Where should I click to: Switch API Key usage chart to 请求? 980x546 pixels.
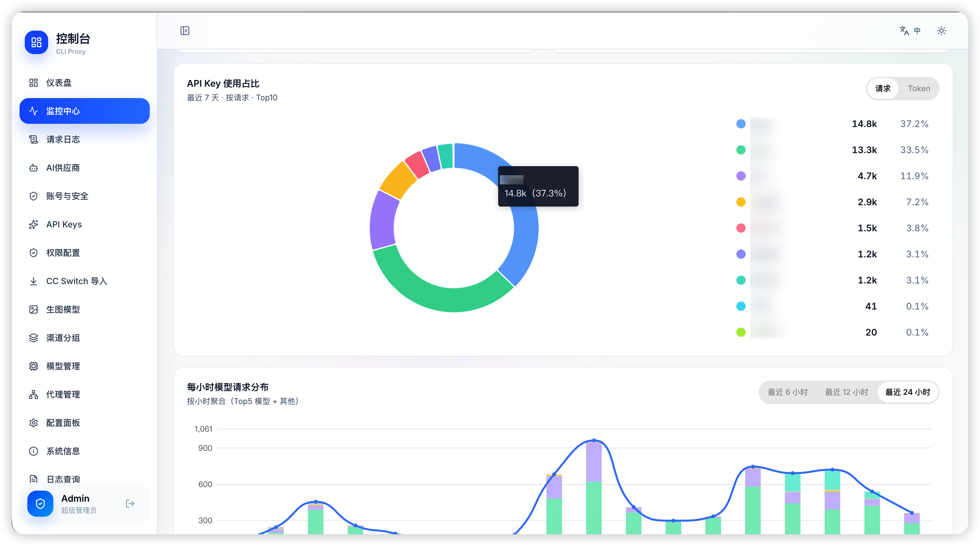click(883, 89)
